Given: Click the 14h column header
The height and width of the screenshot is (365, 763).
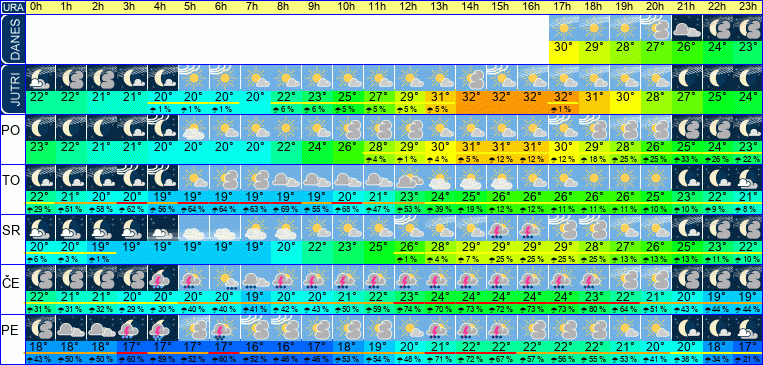Looking at the screenshot, I should click(x=472, y=7).
